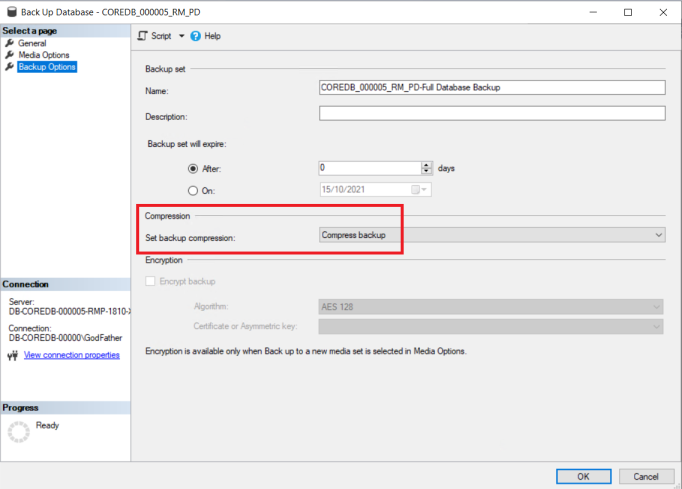Select the Backup Options page
The image size is (682, 489).
coord(47,67)
